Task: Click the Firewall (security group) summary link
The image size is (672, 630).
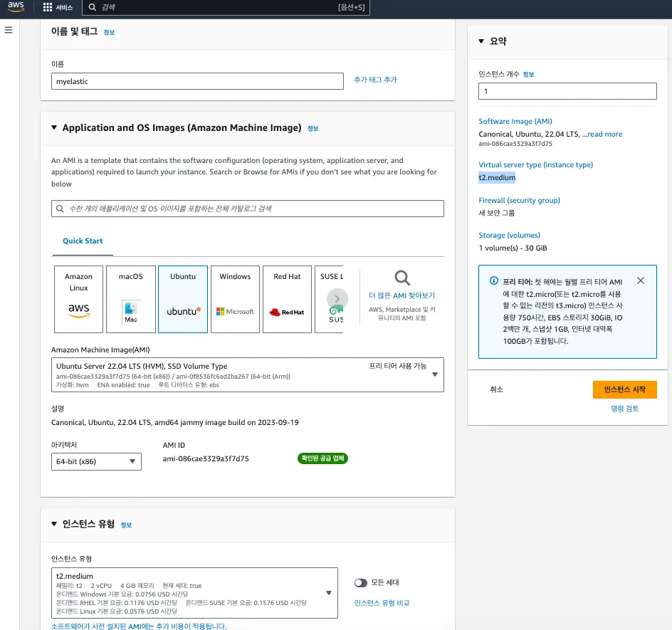Action: pos(519,200)
